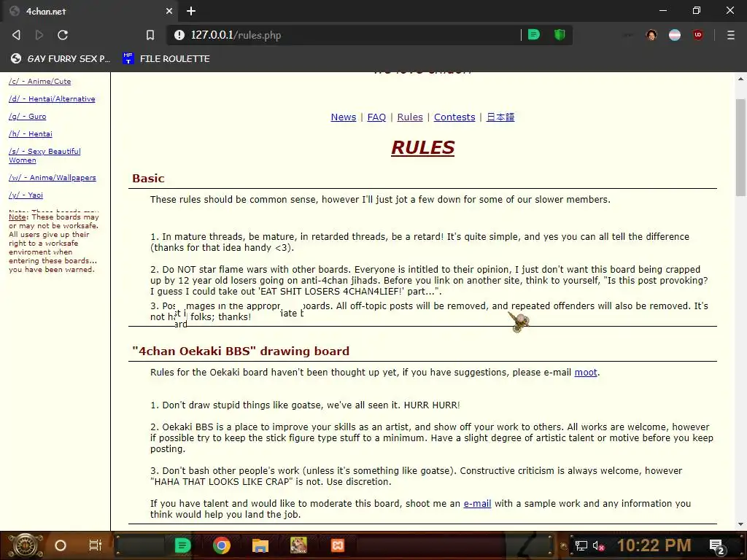Open the green shield icon

[x=560, y=35]
